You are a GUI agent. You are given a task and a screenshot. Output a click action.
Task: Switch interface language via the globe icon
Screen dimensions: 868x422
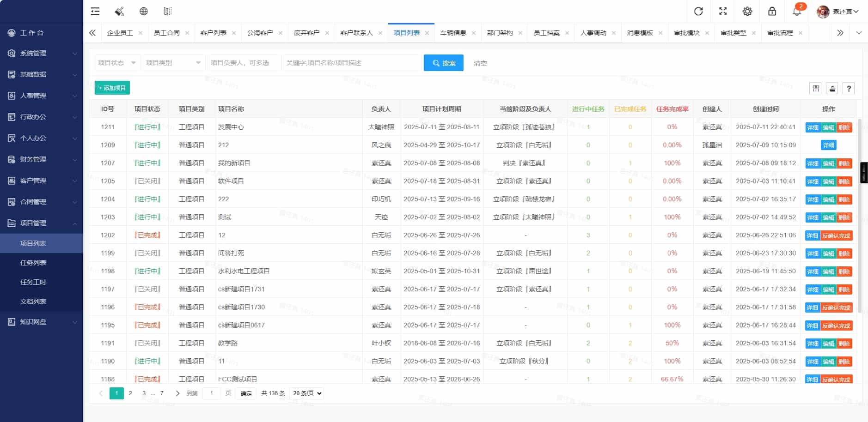tap(143, 11)
